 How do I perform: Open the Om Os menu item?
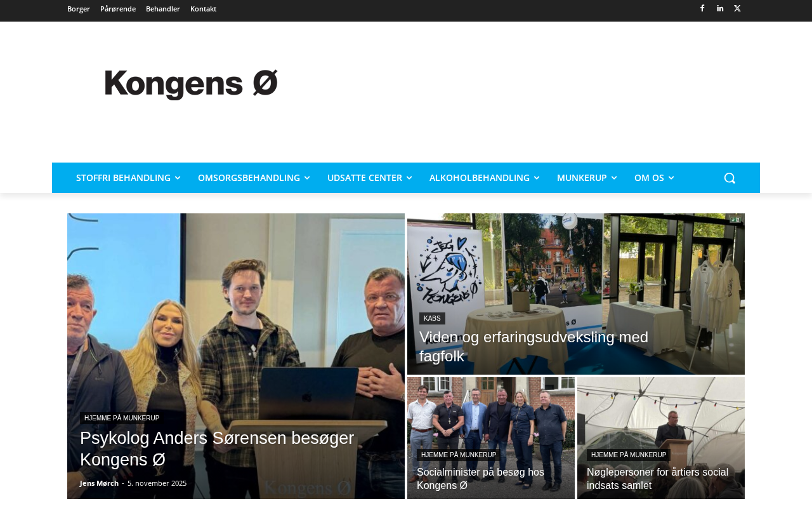pos(654,178)
